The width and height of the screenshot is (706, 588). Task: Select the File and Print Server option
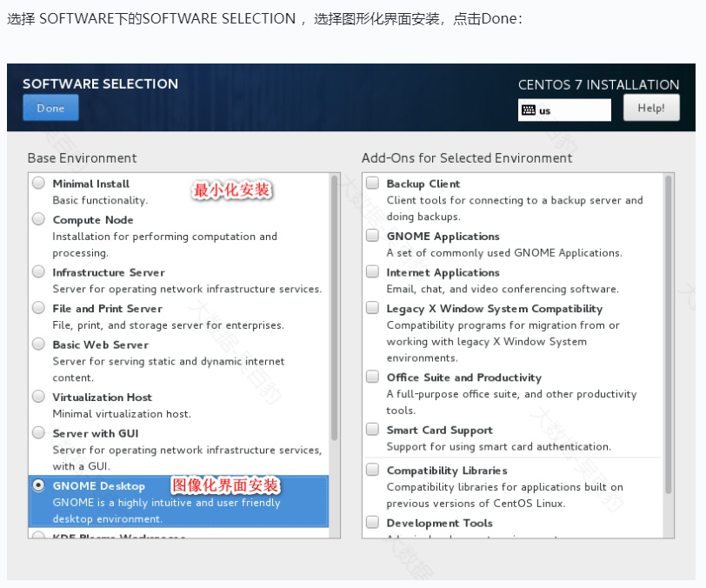tap(39, 308)
